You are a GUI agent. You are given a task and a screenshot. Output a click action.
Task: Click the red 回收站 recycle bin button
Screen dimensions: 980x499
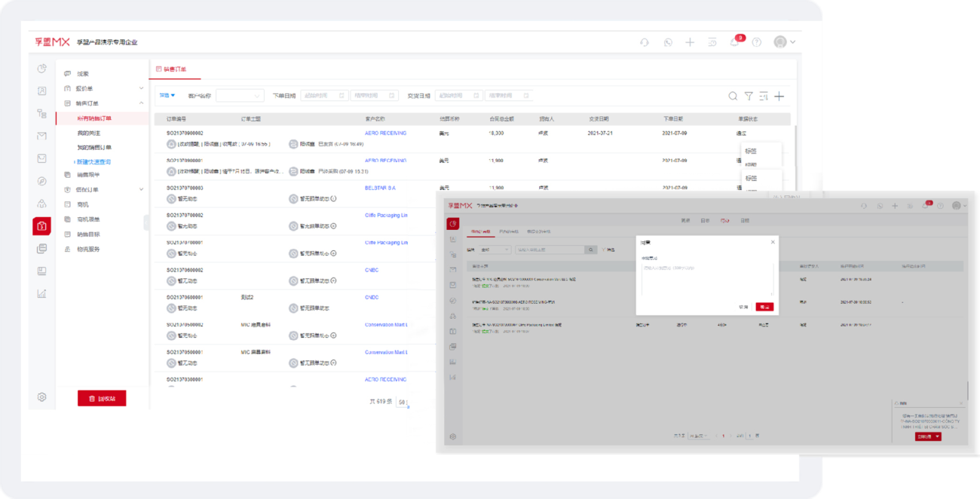pos(102,399)
